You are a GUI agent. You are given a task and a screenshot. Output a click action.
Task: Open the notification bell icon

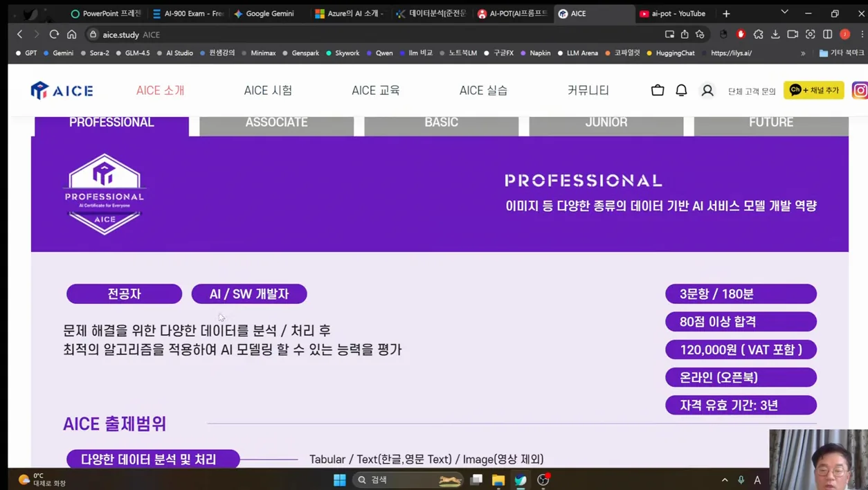pos(681,90)
